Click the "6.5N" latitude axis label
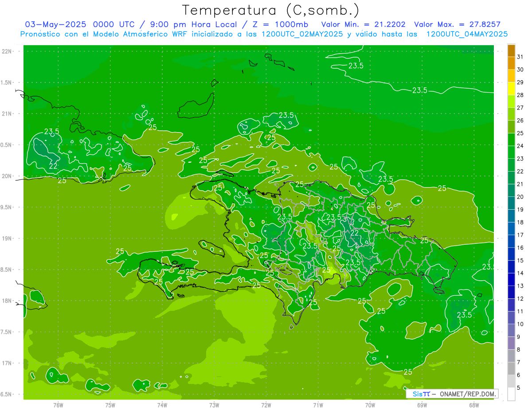Viewport: 532px width, 411px height. (6, 394)
